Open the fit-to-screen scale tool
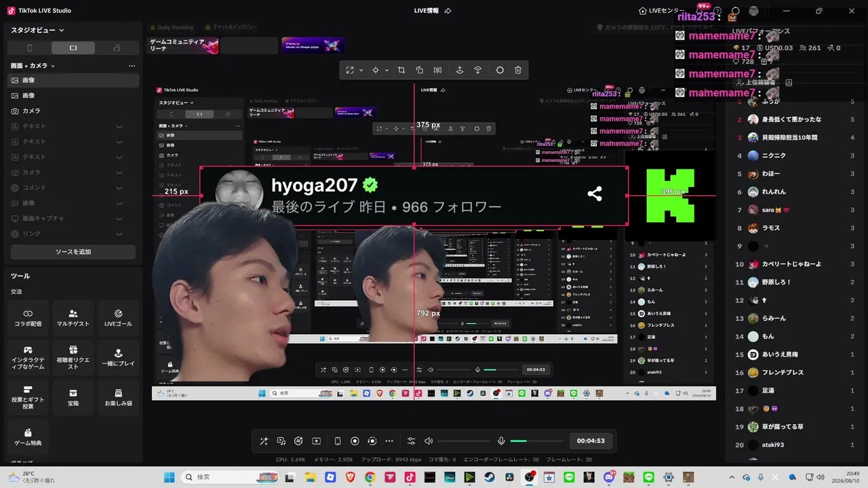The height and width of the screenshot is (488, 868). coord(350,70)
